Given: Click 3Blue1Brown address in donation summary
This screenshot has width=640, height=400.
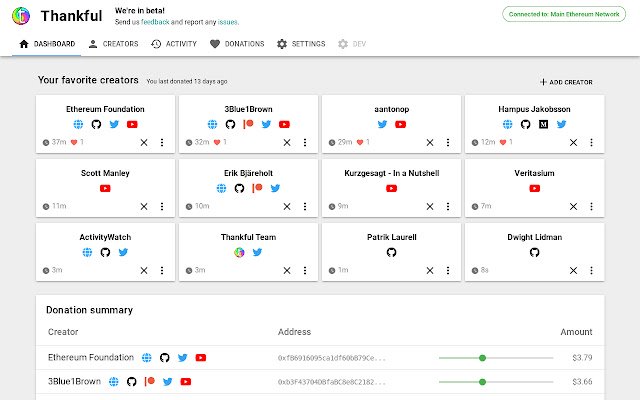Looking at the screenshot, I should click(331, 382).
